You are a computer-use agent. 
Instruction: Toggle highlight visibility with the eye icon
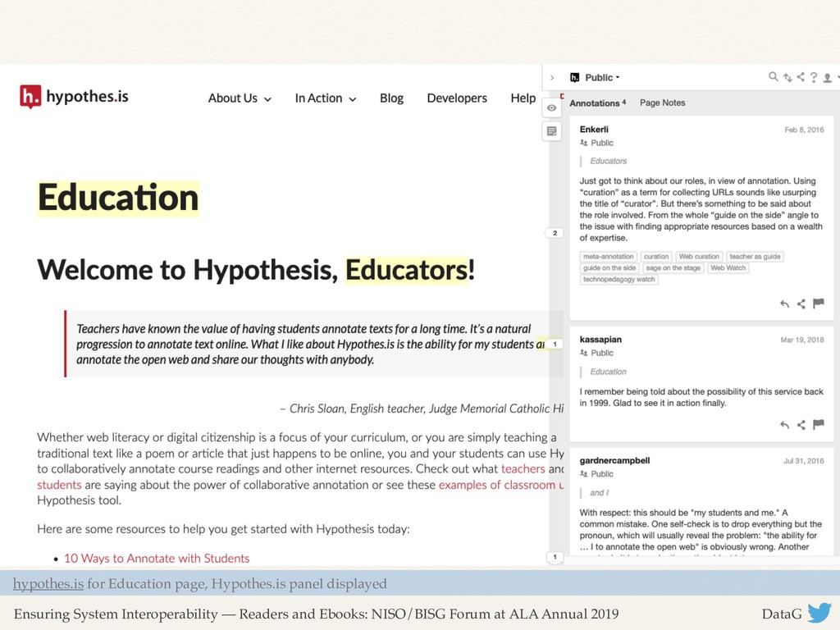[x=552, y=108]
